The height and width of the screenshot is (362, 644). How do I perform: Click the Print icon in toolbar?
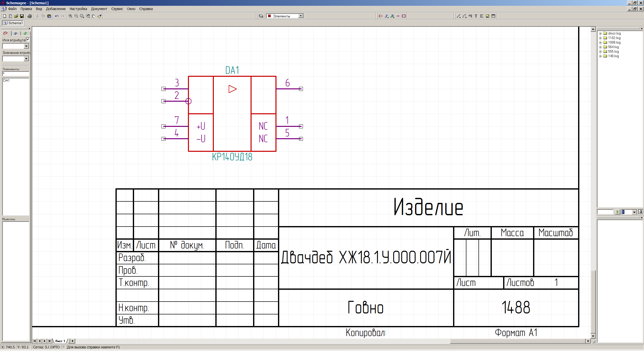[x=30, y=16]
